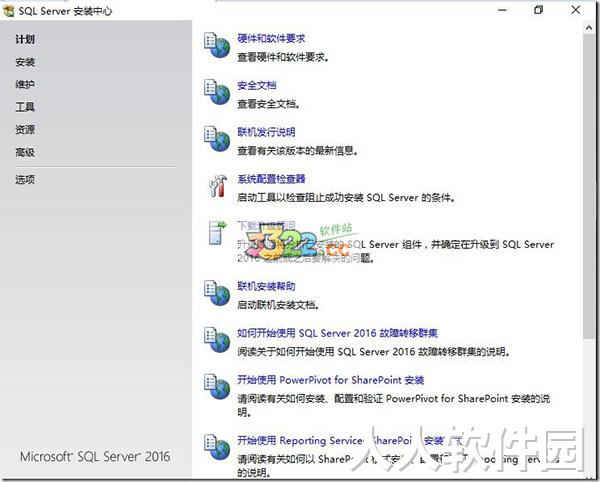Select the 资源 section
This screenshot has height=482, width=600.
click(25, 130)
